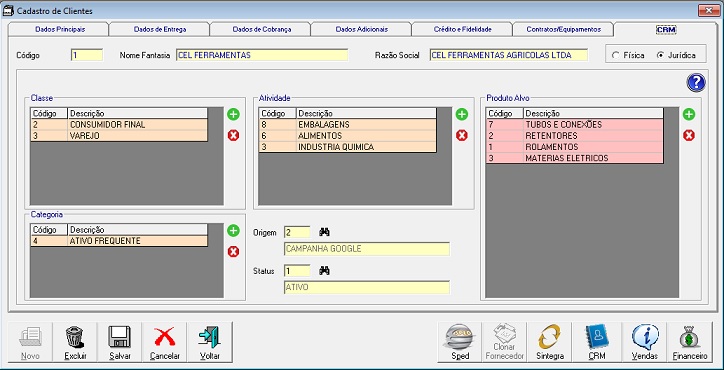Select CONSUMIDOR FINAL row in Classe
The width and height of the screenshot is (724, 370).
click(x=119, y=125)
